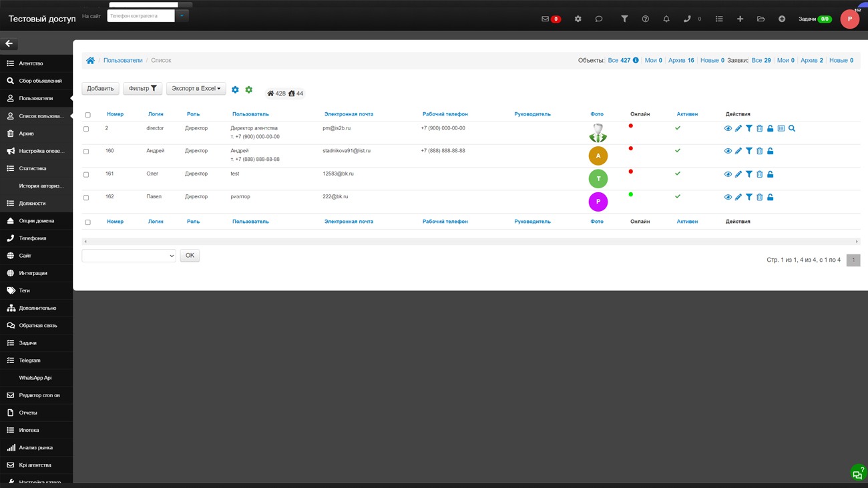Click the blue gear icon beside Export
Viewport: 868px width, 488px height.
(x=235, y=89)
